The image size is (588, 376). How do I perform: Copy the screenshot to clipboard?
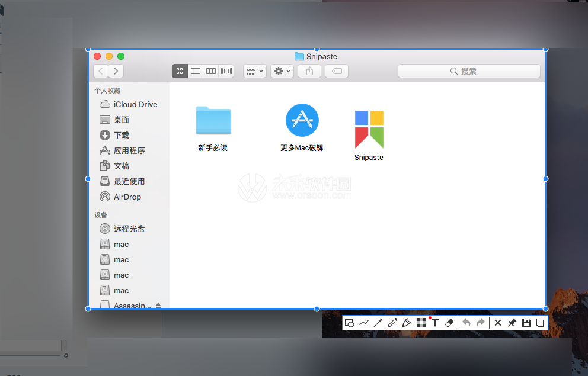click(x=540, y=323)
